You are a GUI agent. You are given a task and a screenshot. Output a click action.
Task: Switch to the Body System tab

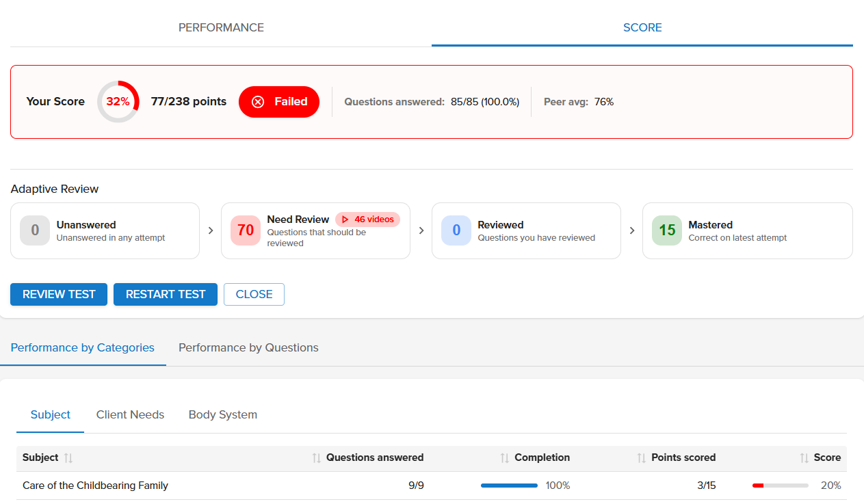(x=222, y=414)
